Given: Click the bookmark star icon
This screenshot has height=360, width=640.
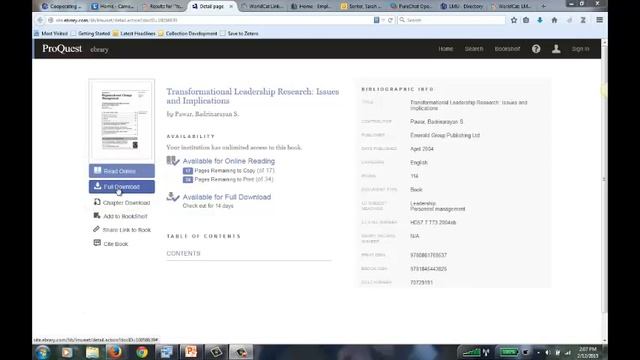Looking at the screenshot, I should point(514,20).
